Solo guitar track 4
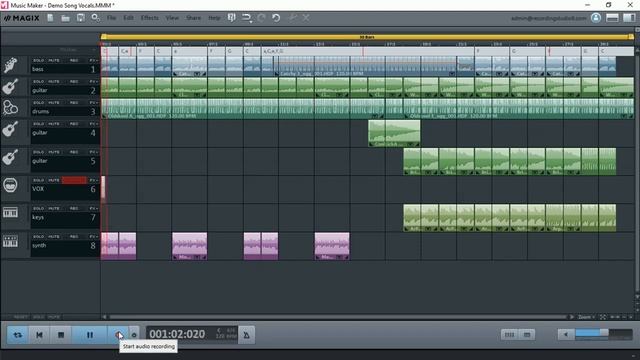This screenshot has width=640, height=360. (38, 124)
